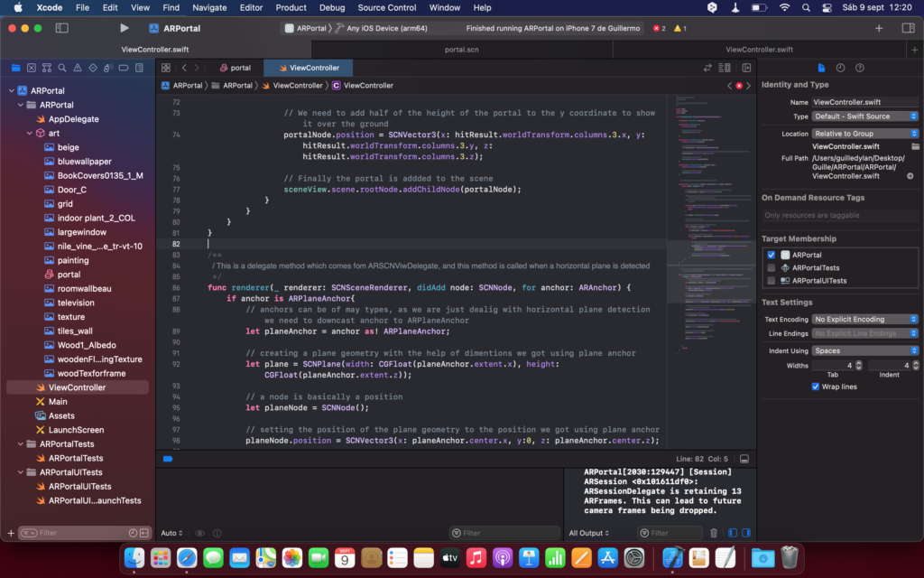Open the Test navigator diamond icon
924x578 pixels.
[x=92, y=68]
